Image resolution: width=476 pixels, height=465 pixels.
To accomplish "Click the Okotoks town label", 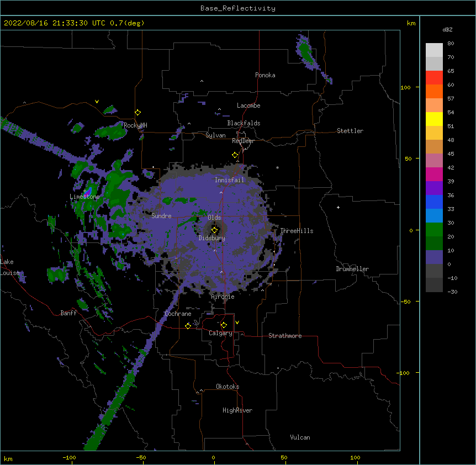I will pyautogui.click(x=228, y=387).
